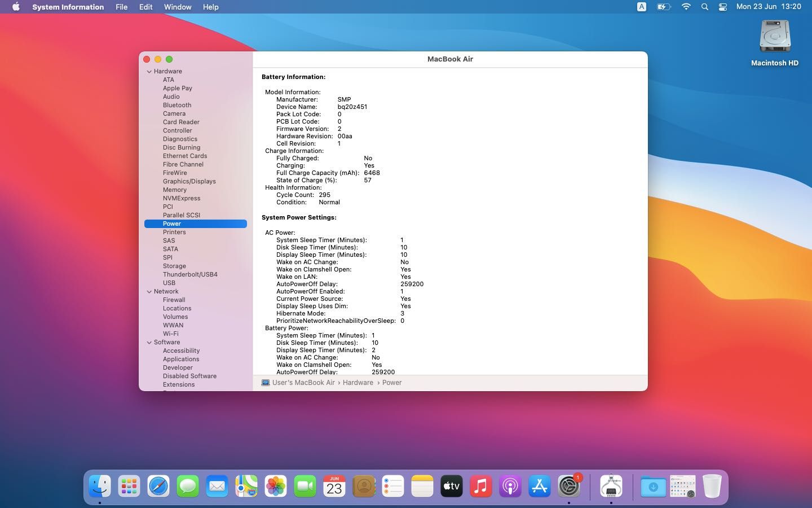The image size is (812, 508).
Task: Select NVMExpress in the sidebar
Action: tap(182, 198)
